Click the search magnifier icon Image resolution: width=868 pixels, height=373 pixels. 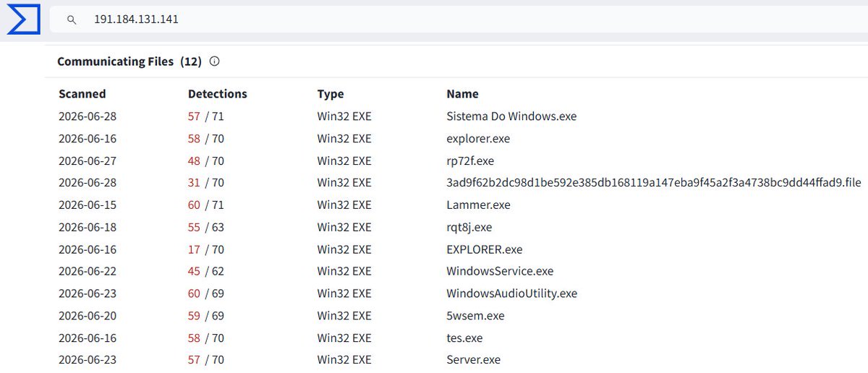(x=72, y=20)
